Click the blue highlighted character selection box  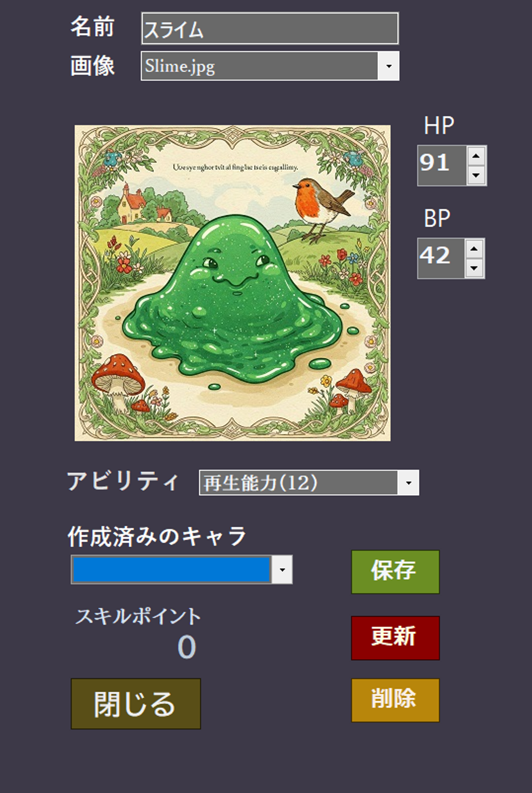click(171, 569)
